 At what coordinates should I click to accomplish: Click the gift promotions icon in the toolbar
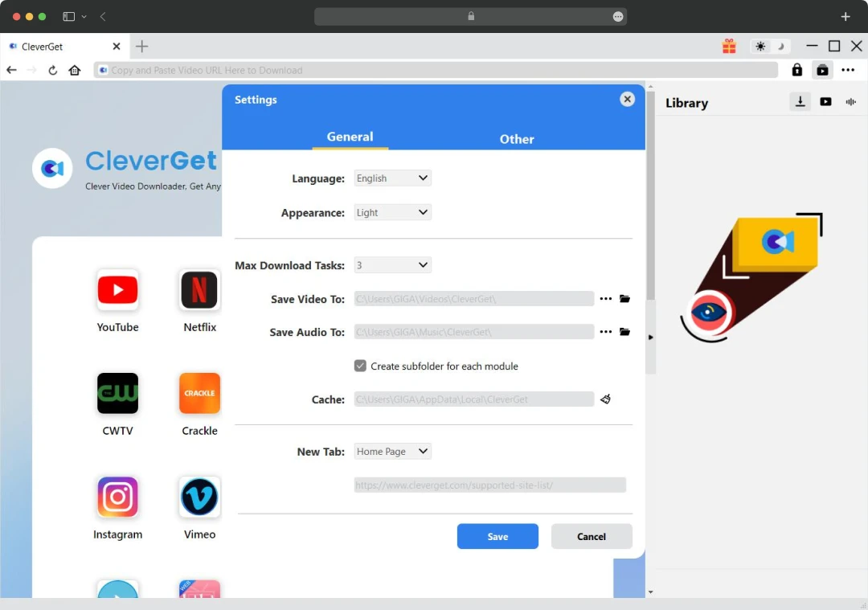(729, 46)
